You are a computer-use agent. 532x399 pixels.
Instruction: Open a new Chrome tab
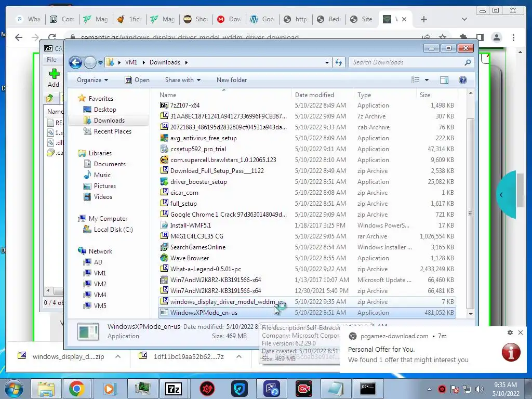point(424,19)
